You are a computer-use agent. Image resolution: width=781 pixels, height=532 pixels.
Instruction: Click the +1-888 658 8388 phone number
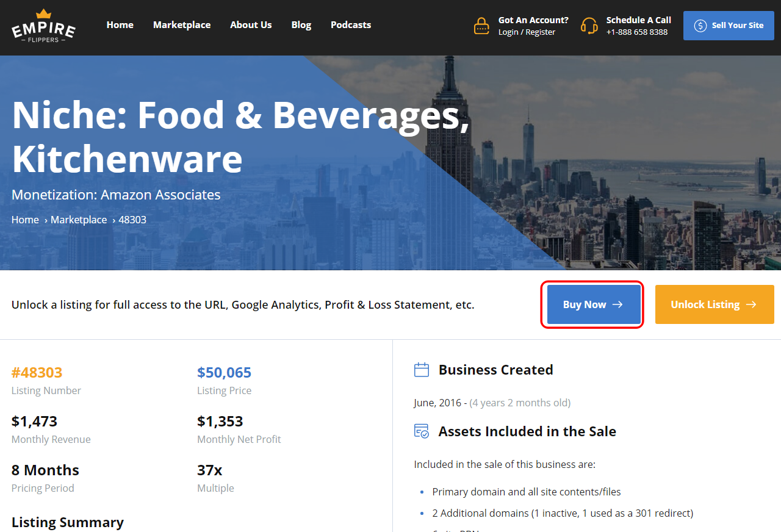click(637, 32)
